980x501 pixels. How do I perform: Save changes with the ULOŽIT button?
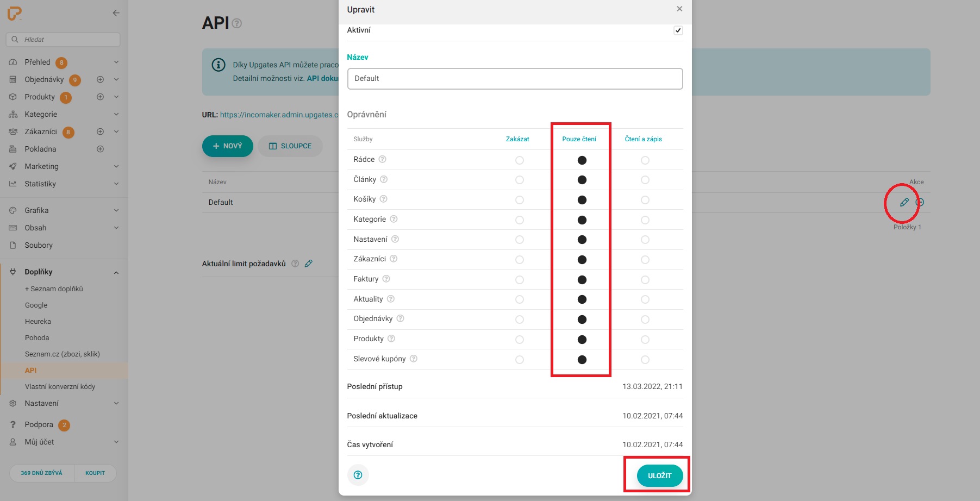point(660,475)
